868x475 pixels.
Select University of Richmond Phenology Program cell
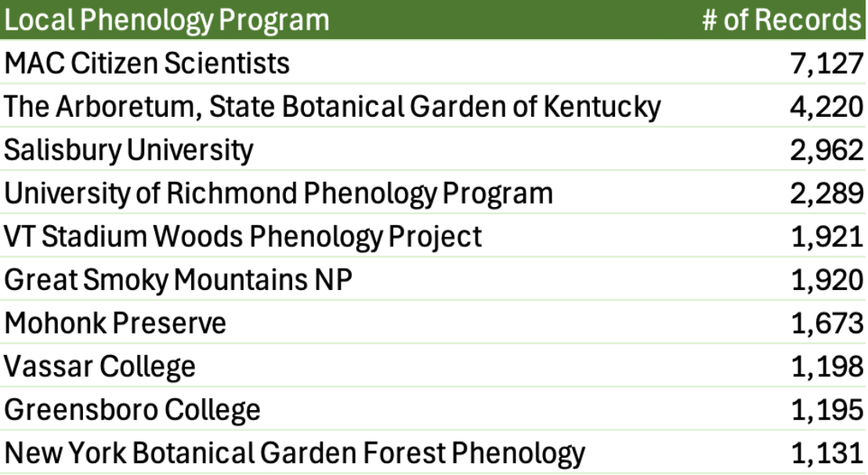coord(278,193)
